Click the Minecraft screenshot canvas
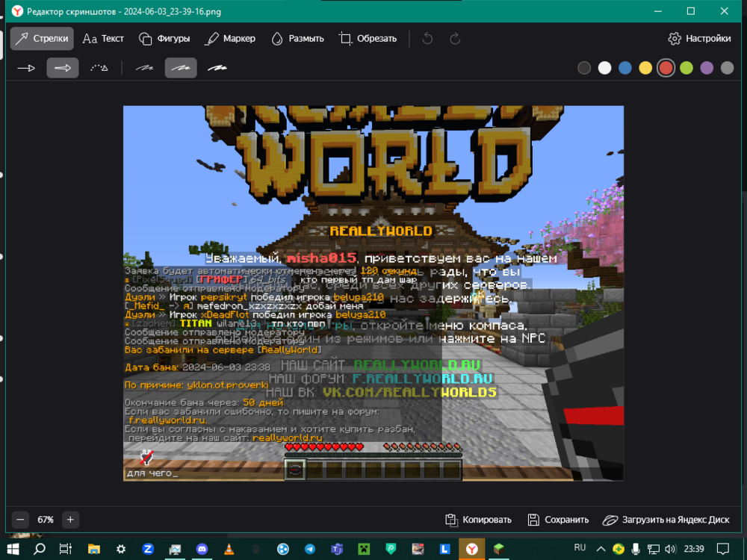747x560 pixels. [x=373, y=293]
